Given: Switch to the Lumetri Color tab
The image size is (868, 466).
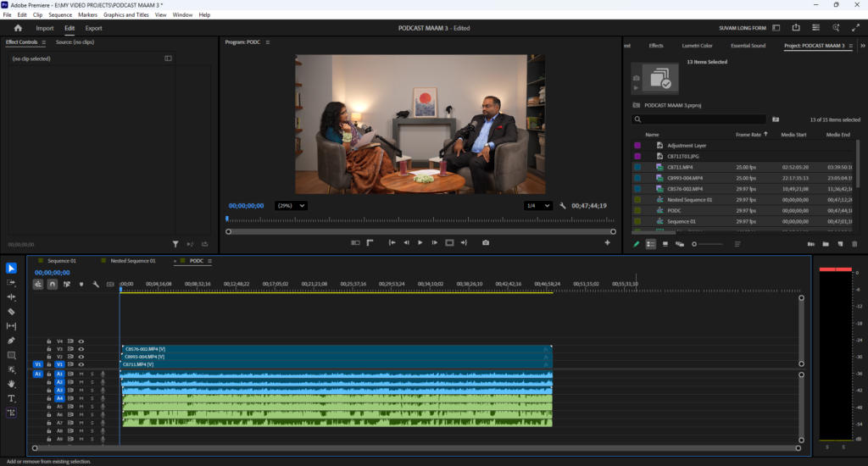Looking at the screenshot, I should (x=697, y=46).
